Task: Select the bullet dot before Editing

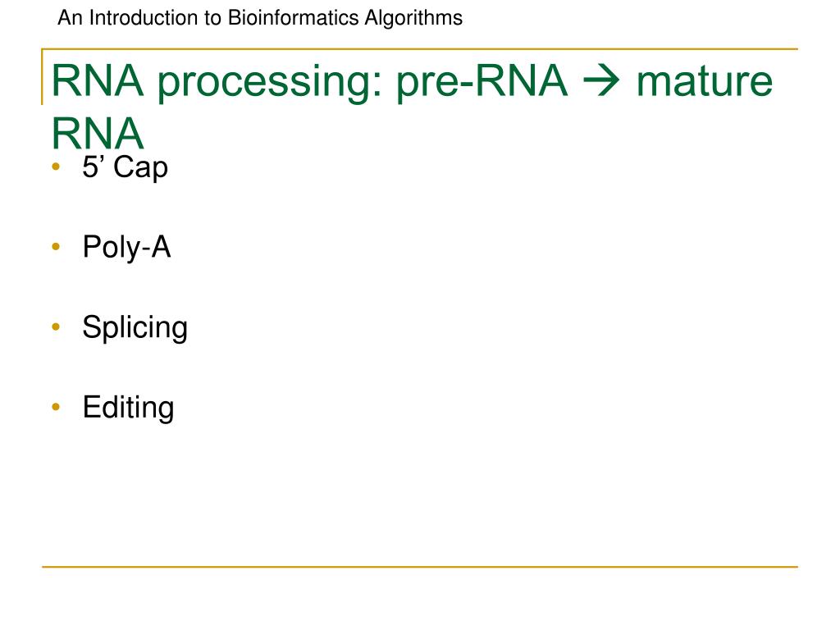Action: 56,407
